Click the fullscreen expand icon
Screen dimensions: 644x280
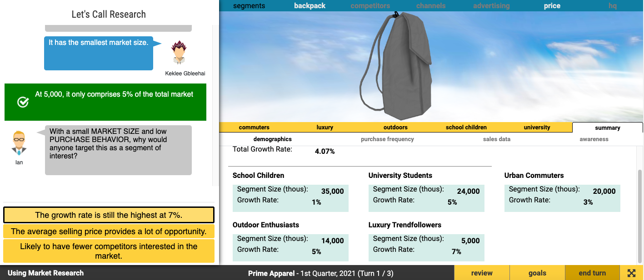point(631,273)
